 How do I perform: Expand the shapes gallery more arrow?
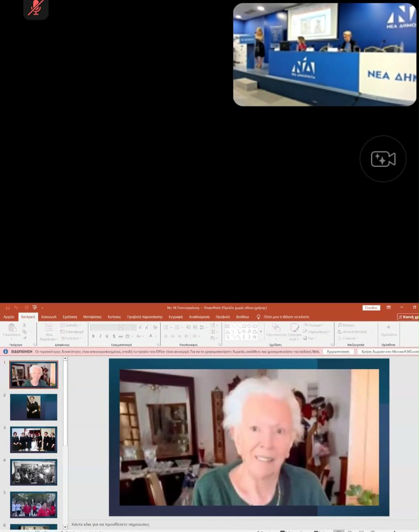pyautogui.click(x=261, y=332)
